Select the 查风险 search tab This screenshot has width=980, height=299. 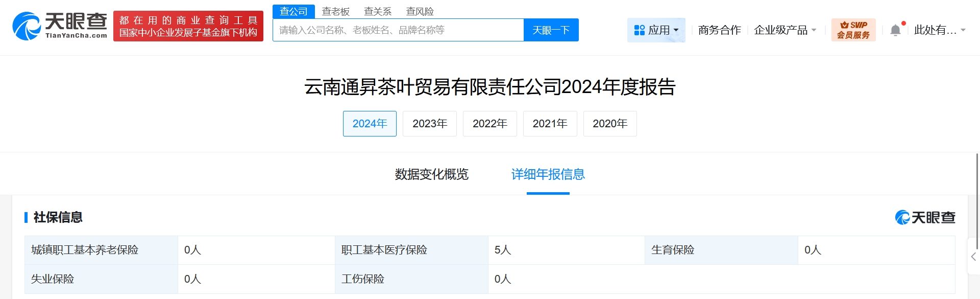420,11
